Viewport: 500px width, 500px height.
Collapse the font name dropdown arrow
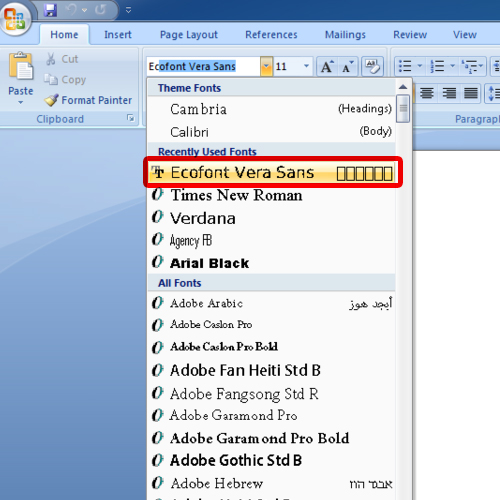pyautogui.click(x=266, y=66)
